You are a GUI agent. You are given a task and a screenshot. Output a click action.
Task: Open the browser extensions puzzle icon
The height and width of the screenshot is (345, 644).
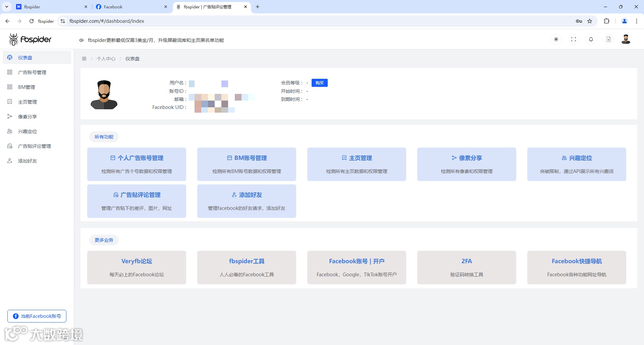click(x=606, y=21)
